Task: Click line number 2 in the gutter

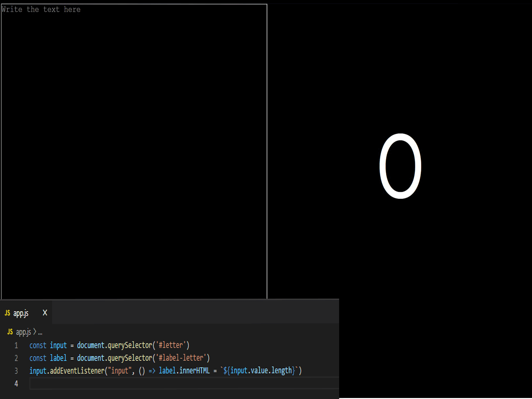Action: tap(16, 358)
